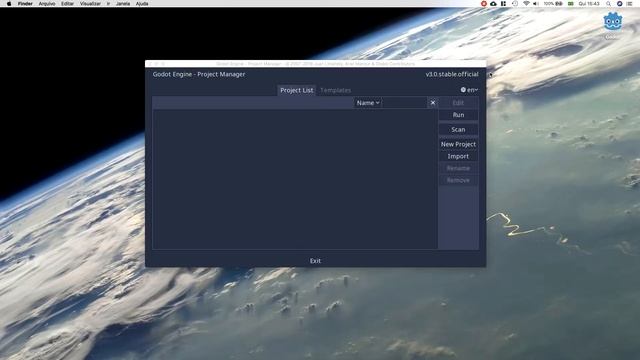Click the Rename button
Image resolution: width=640 pixels, height=360 pixels.
(x=458, y=168)
